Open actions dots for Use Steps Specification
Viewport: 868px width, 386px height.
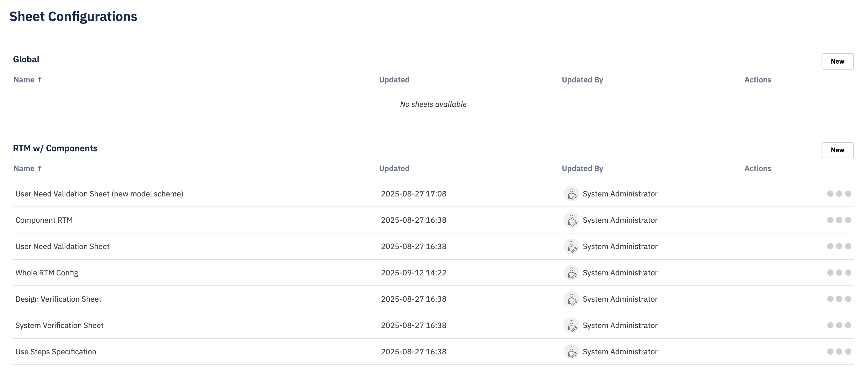click(839, 351)
